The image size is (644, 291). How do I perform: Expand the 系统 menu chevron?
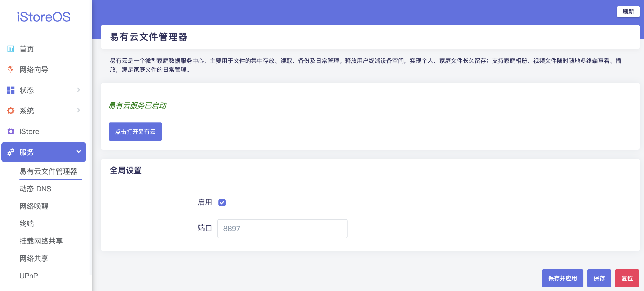pyautogui.click(x=78, y=110)
